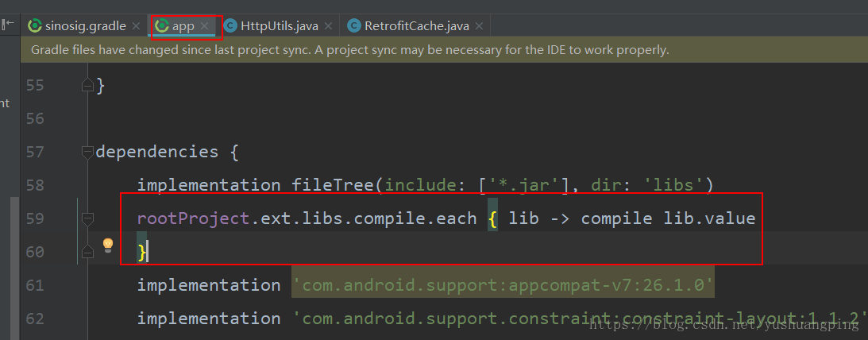The height and width of the screenshot is (340, 868).
Task: Click rootProject on line 59
Action: (194, 218)
